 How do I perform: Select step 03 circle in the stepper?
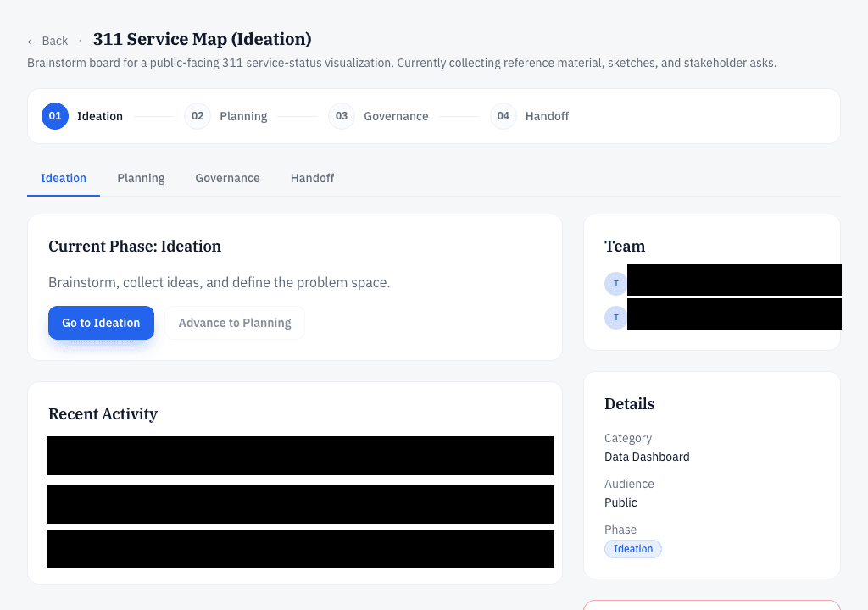point(342,116)
